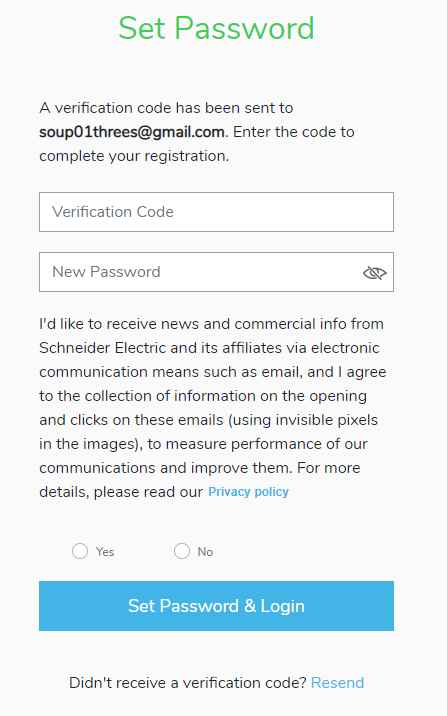The image size is (447, 716).
Task: Select the No radio button
Action: [x=182, y=551]
